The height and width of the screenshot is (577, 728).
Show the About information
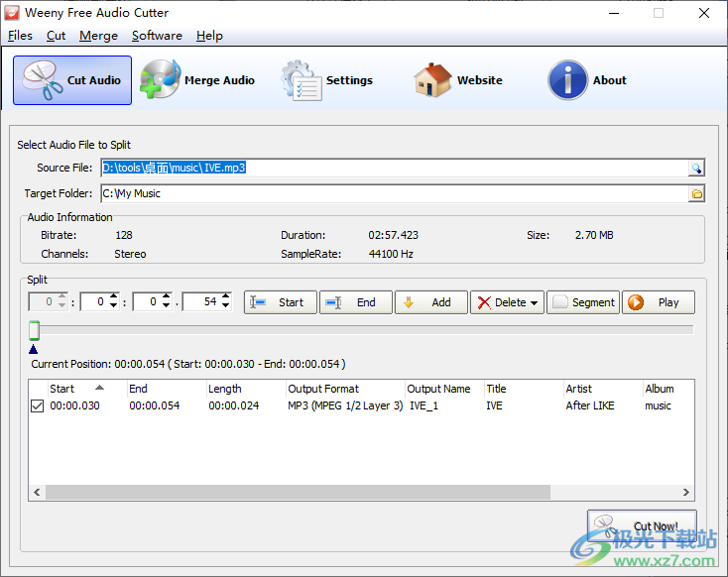pyautogui.click(x=587, y=80)
